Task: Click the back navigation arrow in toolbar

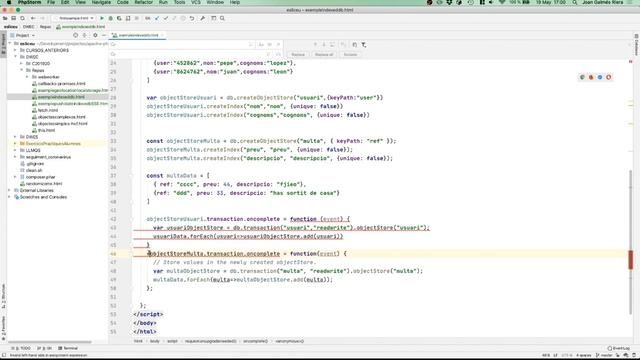Action: pos(33,18)
